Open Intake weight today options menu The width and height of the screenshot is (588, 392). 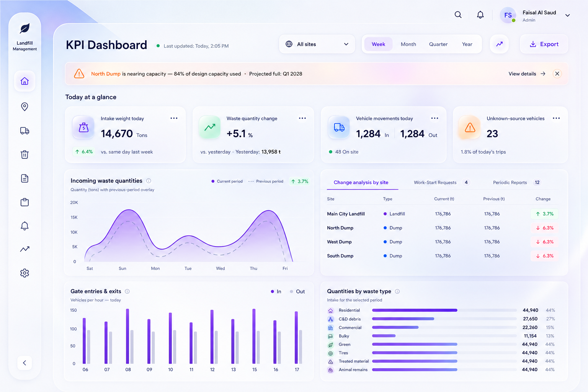click(174, 118)
